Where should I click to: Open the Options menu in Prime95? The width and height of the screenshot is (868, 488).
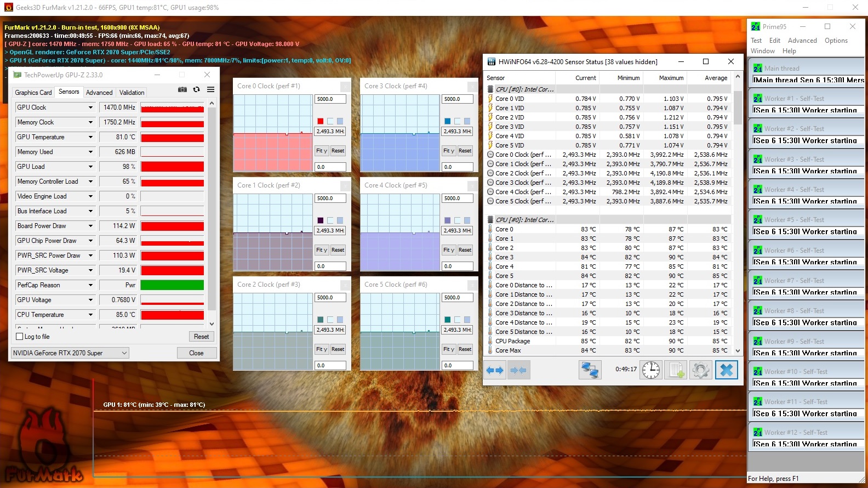(836, 41)
